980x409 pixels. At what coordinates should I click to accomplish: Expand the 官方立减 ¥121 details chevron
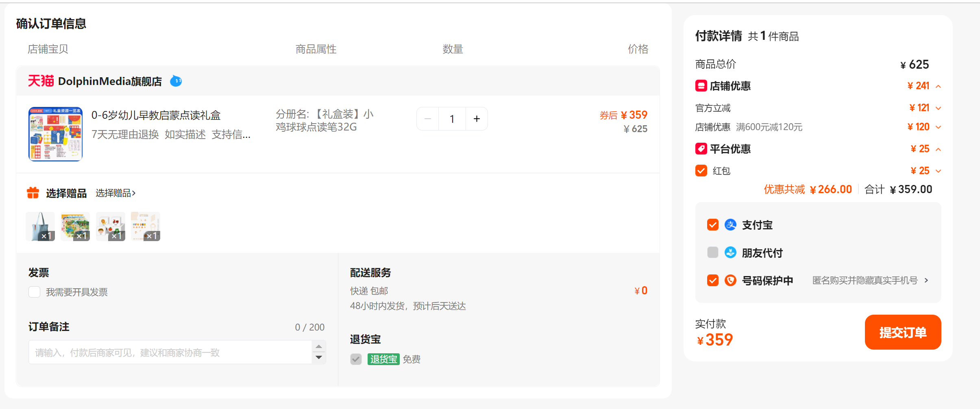tap(938, 108)
